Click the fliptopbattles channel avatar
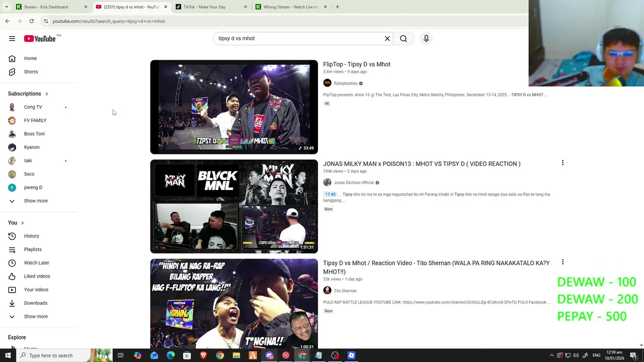This screenshot has height=362, width=644. (x=327, y=83)
